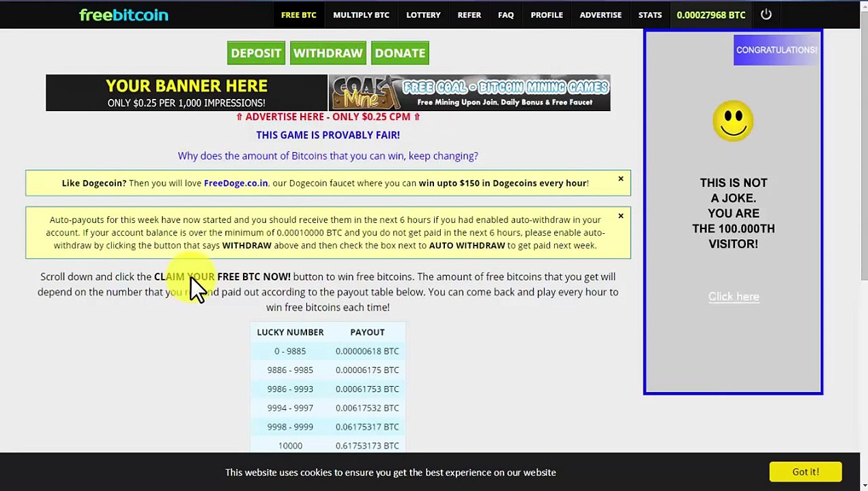Go to the LOTTERY page
The image size is (868, 491).
coord(423,15)
